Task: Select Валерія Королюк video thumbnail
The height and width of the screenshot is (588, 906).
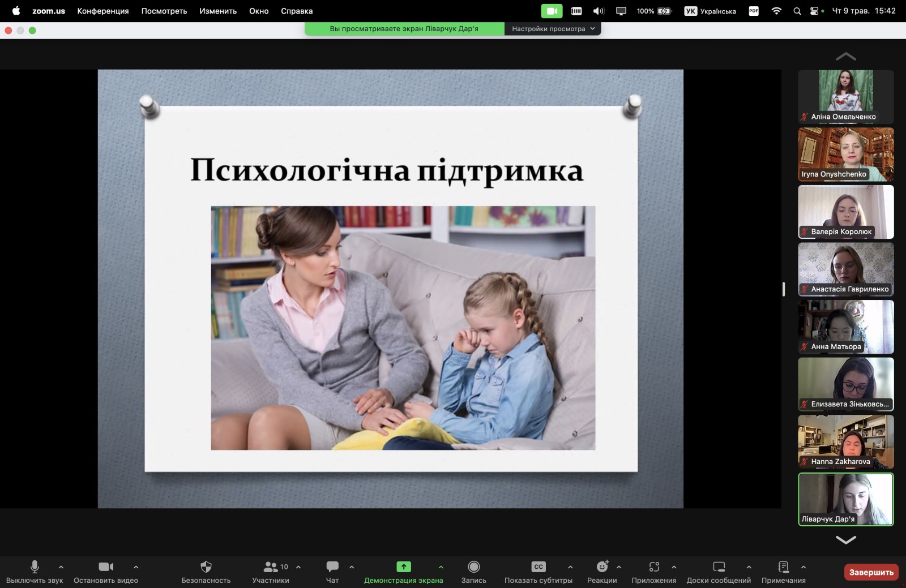Action: (x=846, y=212)
